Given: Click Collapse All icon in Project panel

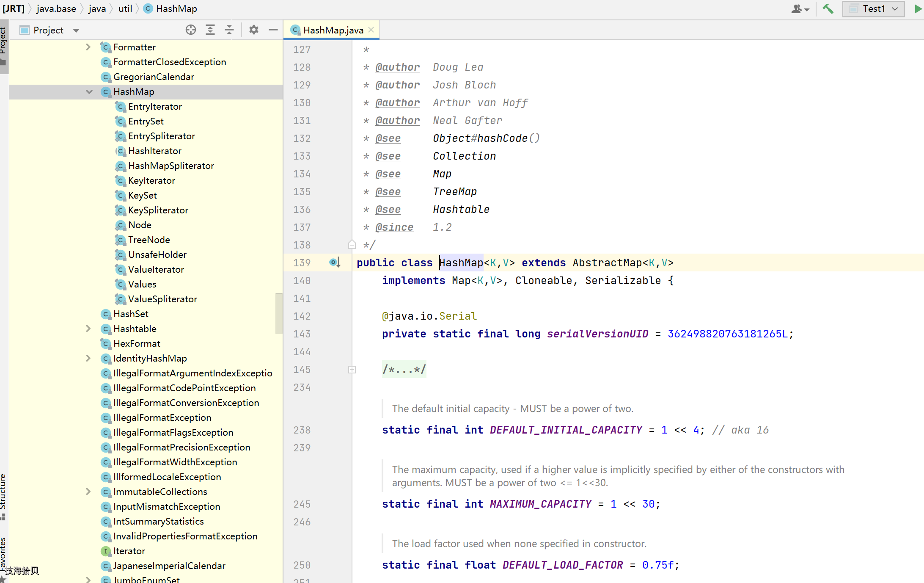Looking at the screenshot, I should pos(229,30).
